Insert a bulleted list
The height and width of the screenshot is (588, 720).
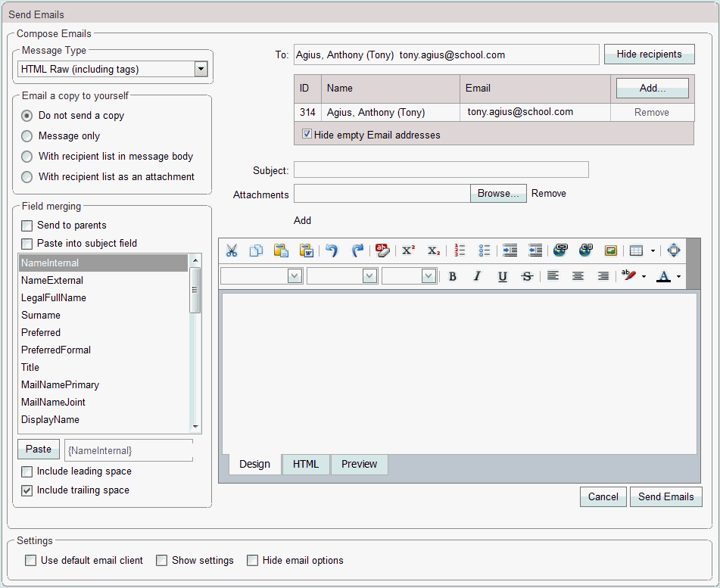(485, 250)
